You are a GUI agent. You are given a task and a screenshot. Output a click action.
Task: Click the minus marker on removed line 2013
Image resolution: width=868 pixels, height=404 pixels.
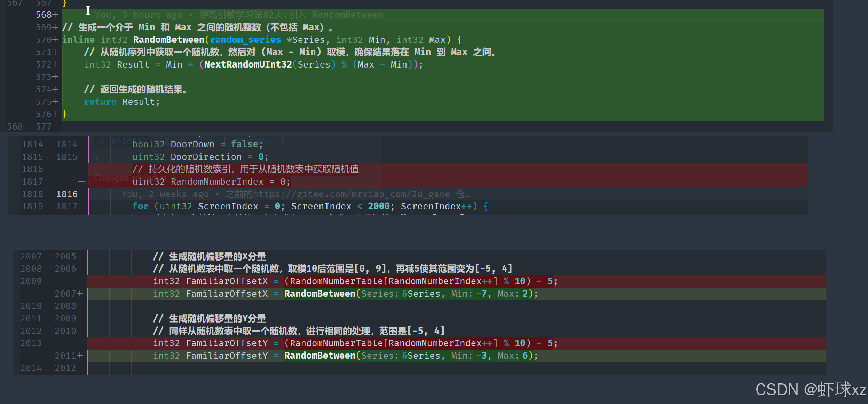(80, 343)
